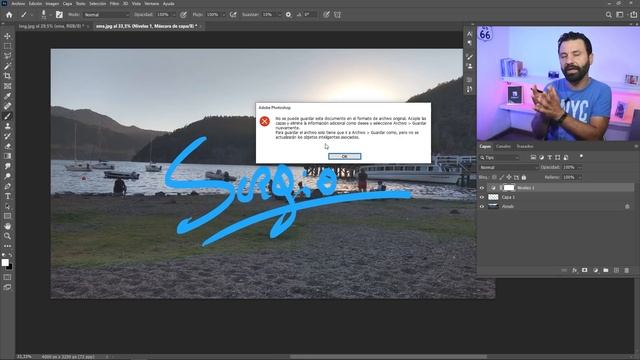Select the Healing Brush tool

[x=7, y=106]
